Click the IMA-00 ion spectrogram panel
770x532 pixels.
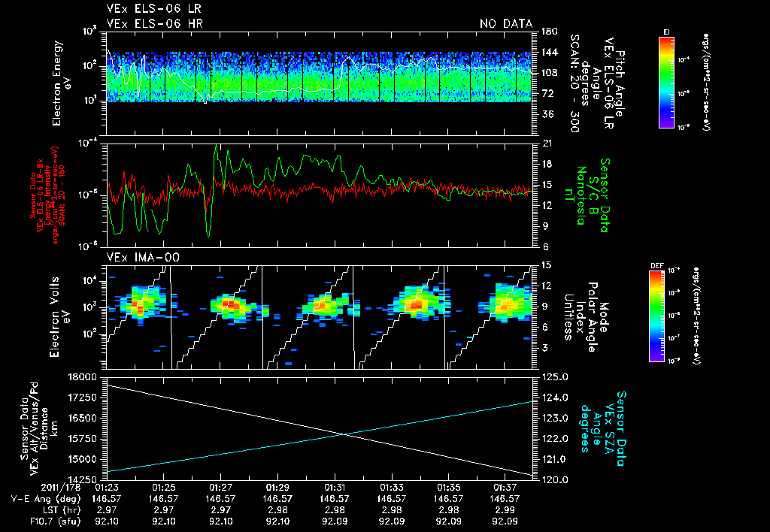click(x=319, y=317)
